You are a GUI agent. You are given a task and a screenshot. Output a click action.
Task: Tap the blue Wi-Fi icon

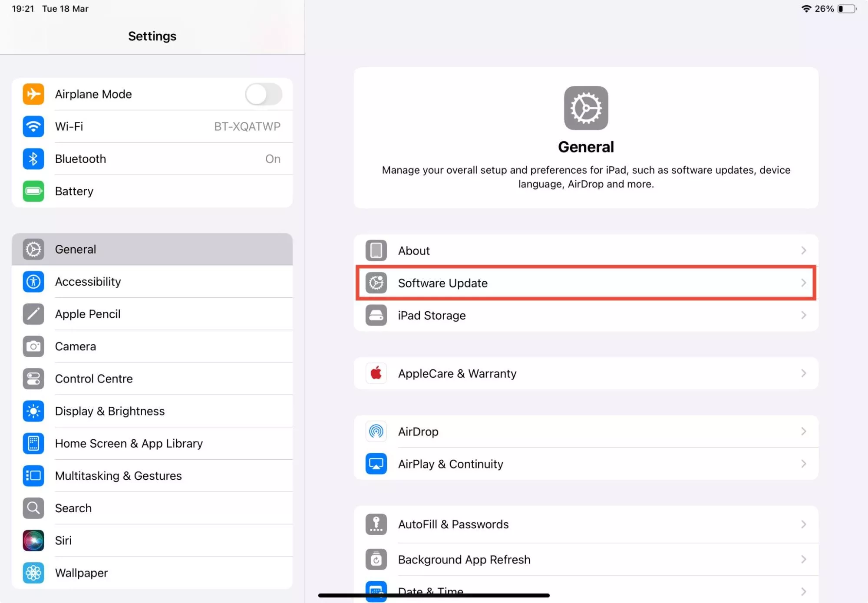click(33, 126)
